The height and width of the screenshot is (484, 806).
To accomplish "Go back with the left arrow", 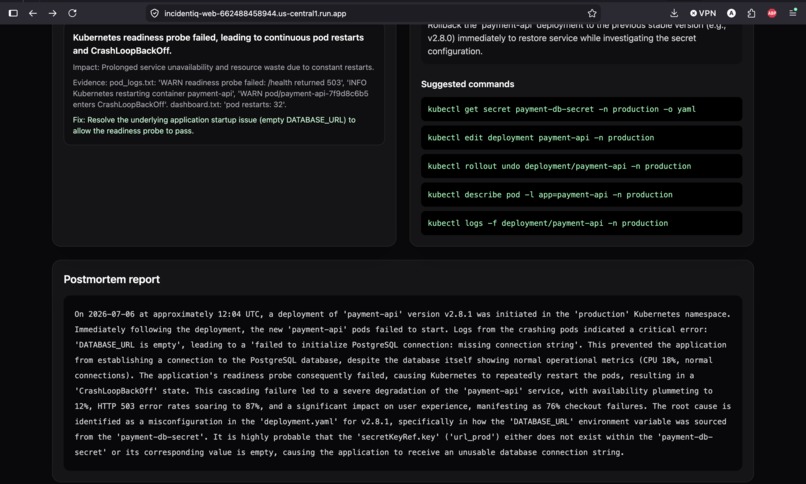I will tap(33, 13).
